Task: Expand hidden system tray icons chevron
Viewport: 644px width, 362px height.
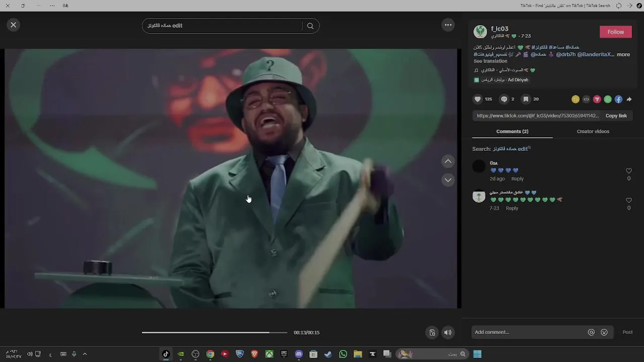Action: coord(85,354)
